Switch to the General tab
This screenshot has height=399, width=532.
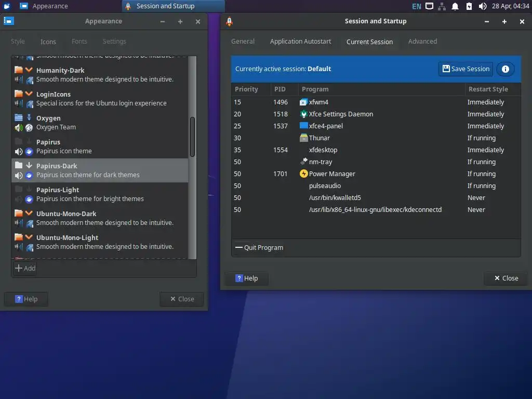tap(243, 42)
